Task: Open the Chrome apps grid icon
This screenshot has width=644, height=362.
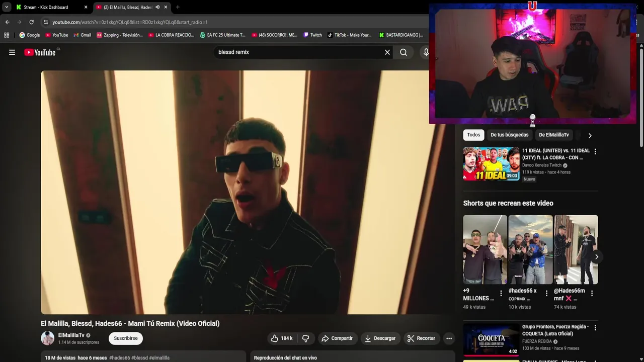Action: [x=7, y=35]
